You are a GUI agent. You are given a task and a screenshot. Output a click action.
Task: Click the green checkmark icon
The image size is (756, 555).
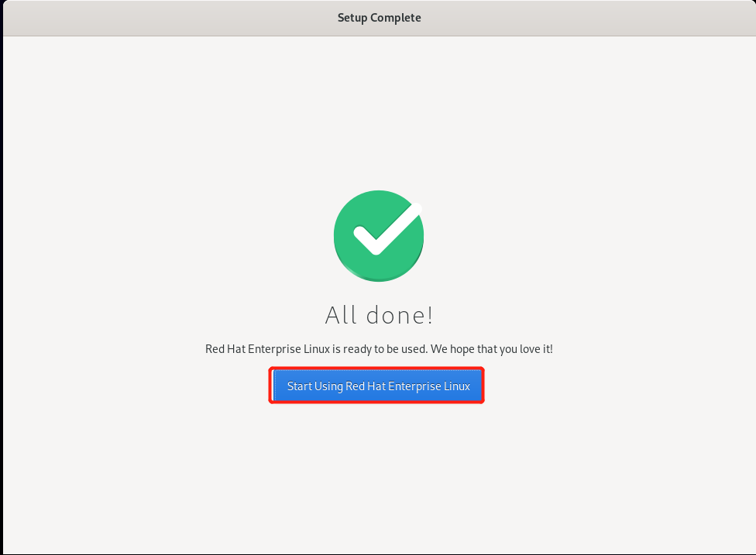point(379,235)
